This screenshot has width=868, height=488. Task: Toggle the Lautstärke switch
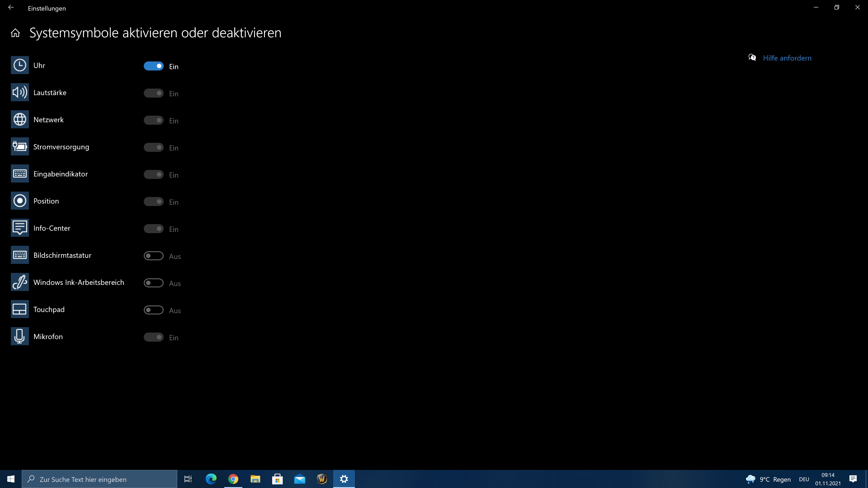pos(154,93)
